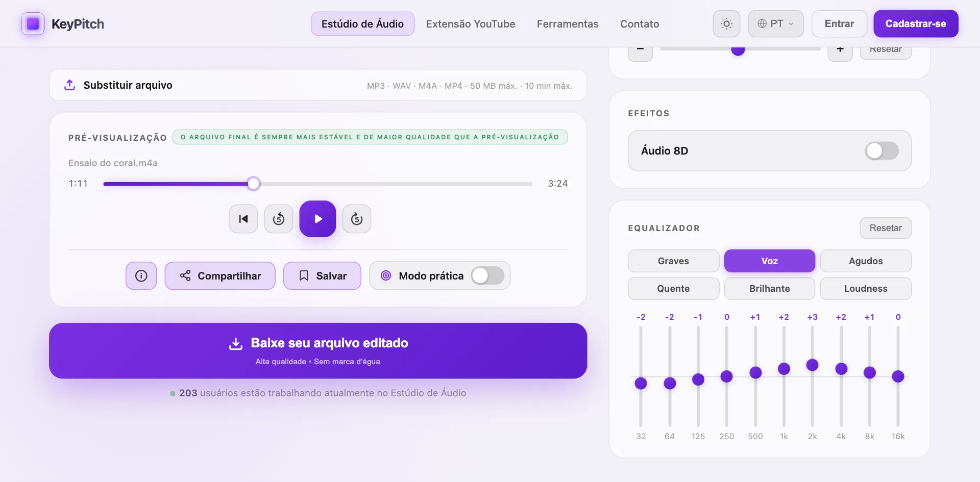Screen dimensions: 980x482
Task: Turn on Áudio 8D effect
Action: pyautogui.click(x=881, y=150)
